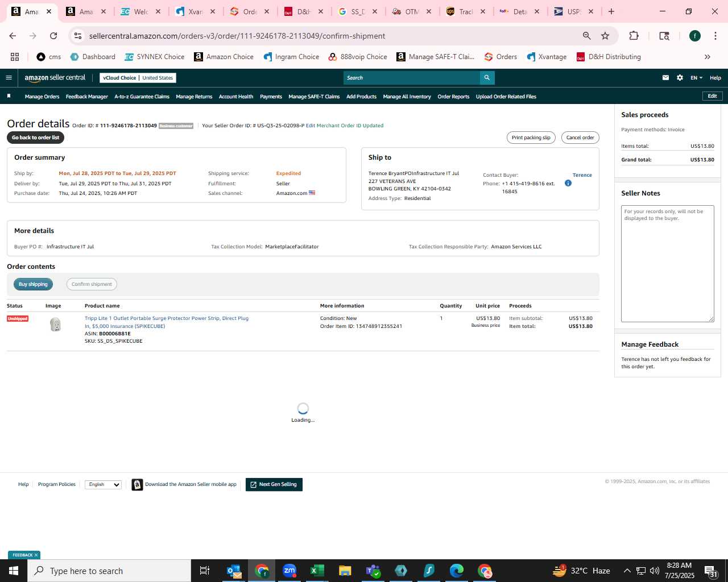Open Manage Returns
Screen dimensions: 728x582
[194, 97]
